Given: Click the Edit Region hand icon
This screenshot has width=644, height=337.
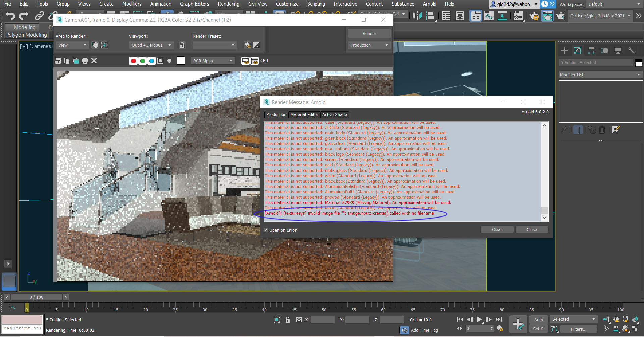Looking at the screenshot, I should pos(95,45).
